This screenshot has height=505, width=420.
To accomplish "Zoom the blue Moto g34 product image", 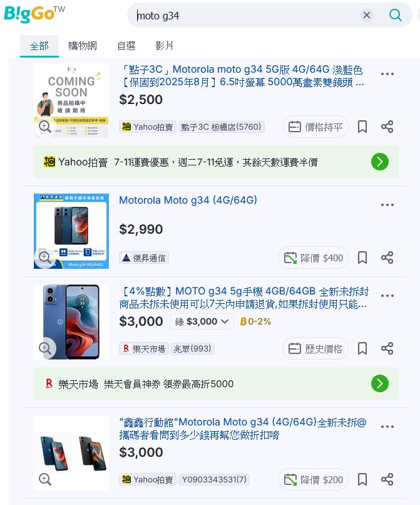I will click(x=44, y=348).
